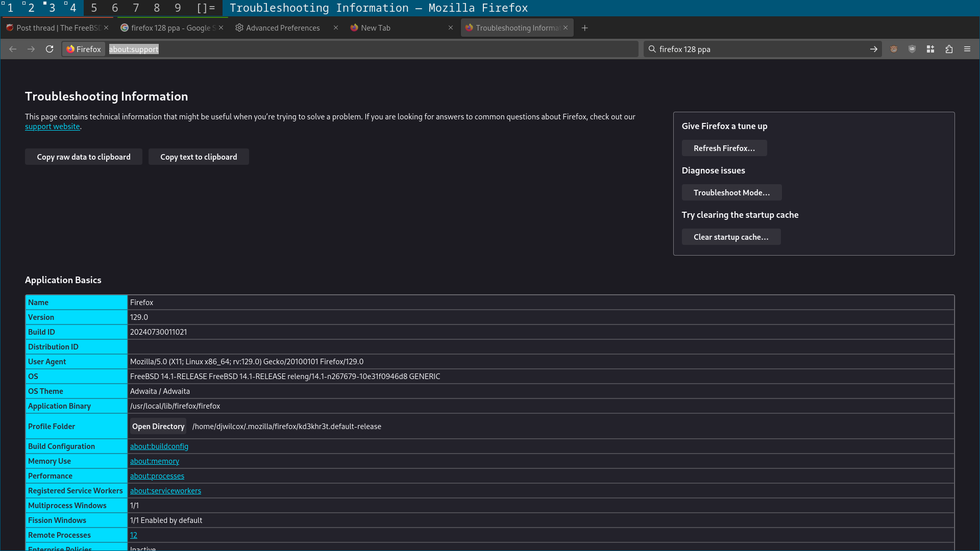Screen dimensions: 980x551
Task: Click the Version value 129.0
Action: [139, 317]
